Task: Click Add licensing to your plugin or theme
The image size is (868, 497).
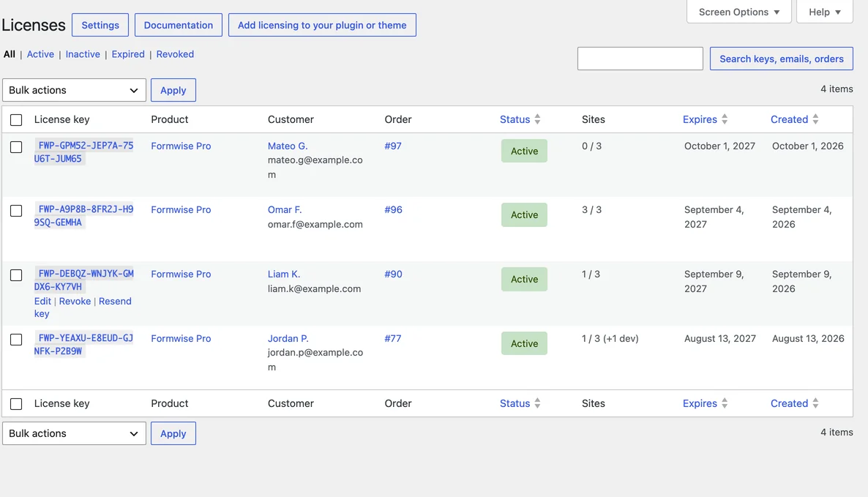Action: 322,25
